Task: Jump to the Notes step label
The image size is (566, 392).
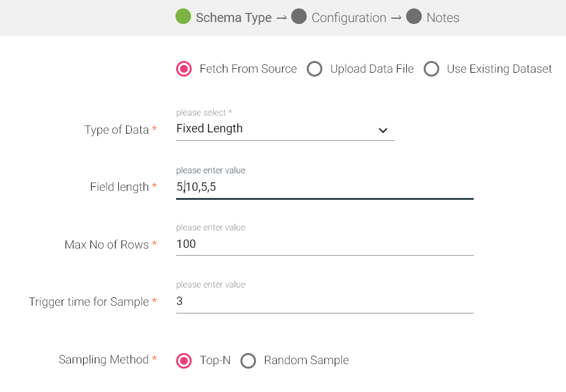Action: 443,18
